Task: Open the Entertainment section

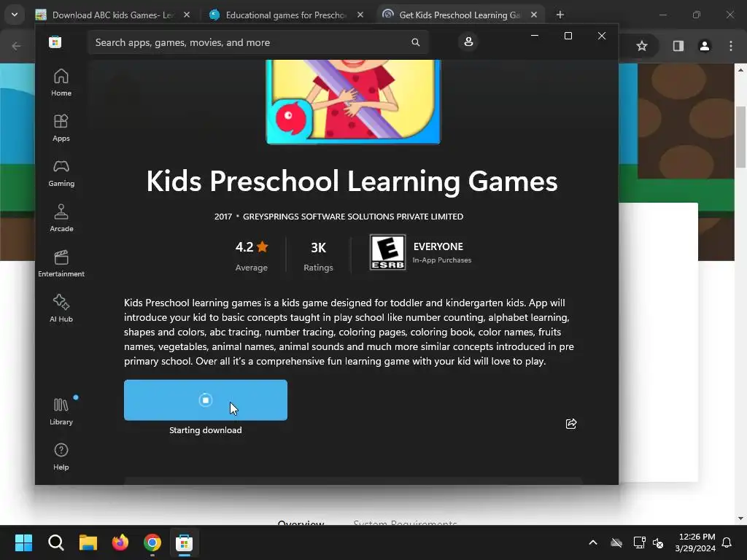Action: coord(61,263)
